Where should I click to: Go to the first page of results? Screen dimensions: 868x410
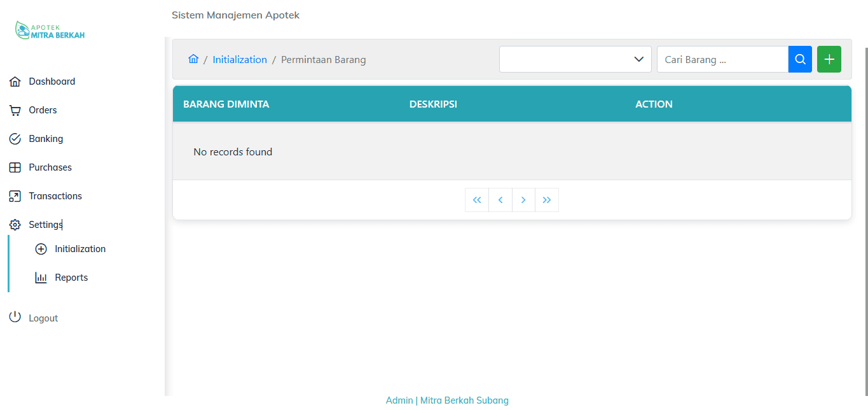(x=477, y=200)
